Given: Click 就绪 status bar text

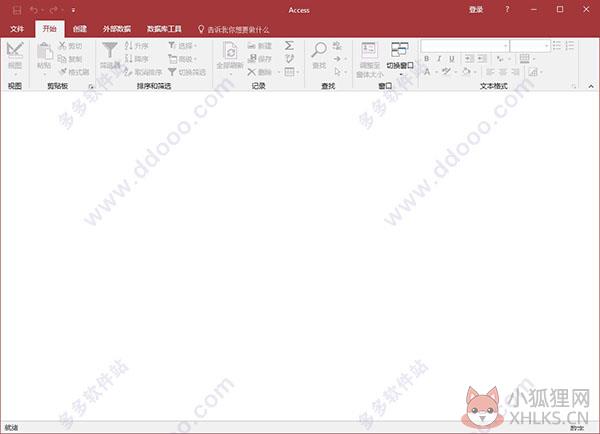Looking at the screenshot, I should [x=11, y=427].
